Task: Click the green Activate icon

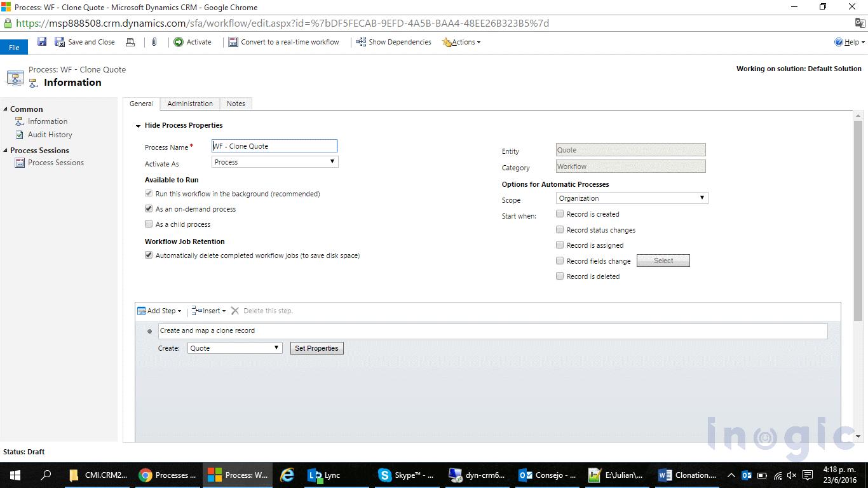Action: [179, 42]
